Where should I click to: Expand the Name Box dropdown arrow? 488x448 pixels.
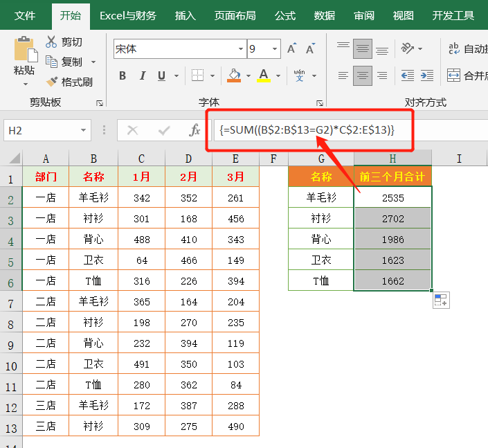84,130
